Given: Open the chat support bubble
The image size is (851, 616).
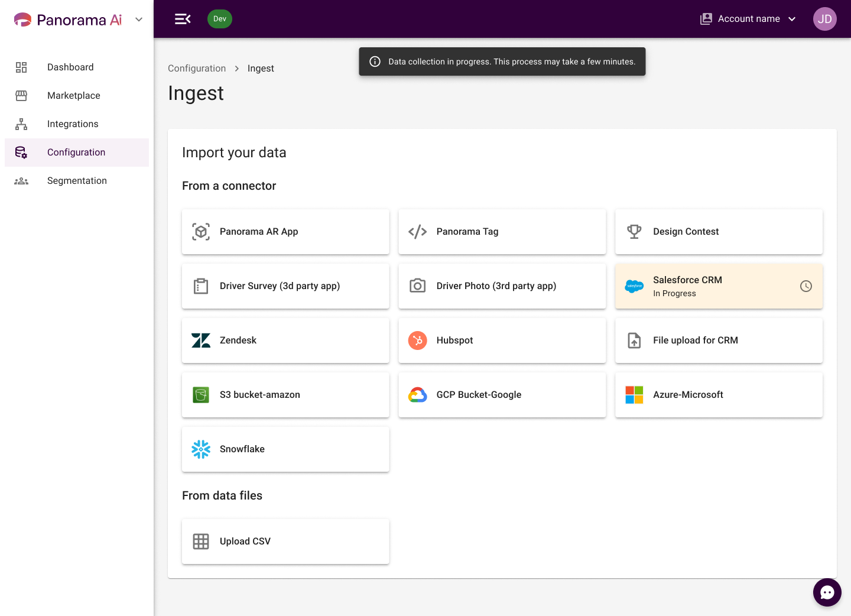Looking at the screenshot, I should click(827, 592).
